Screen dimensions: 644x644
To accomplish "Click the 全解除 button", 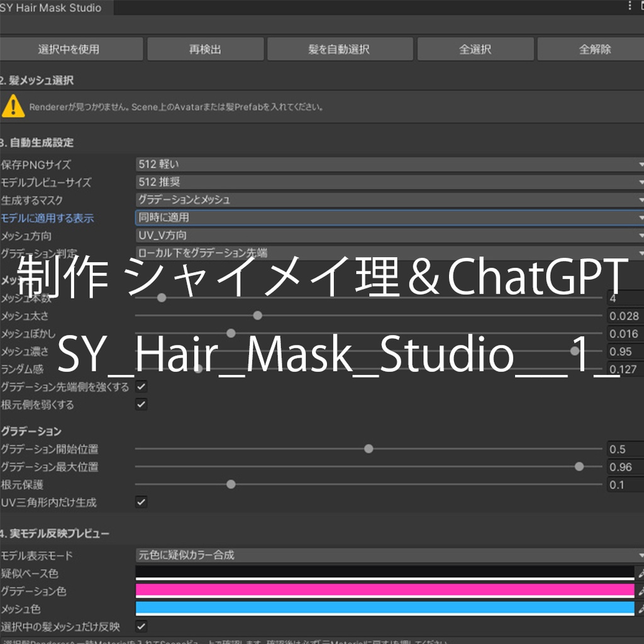I will pos(591,49).
